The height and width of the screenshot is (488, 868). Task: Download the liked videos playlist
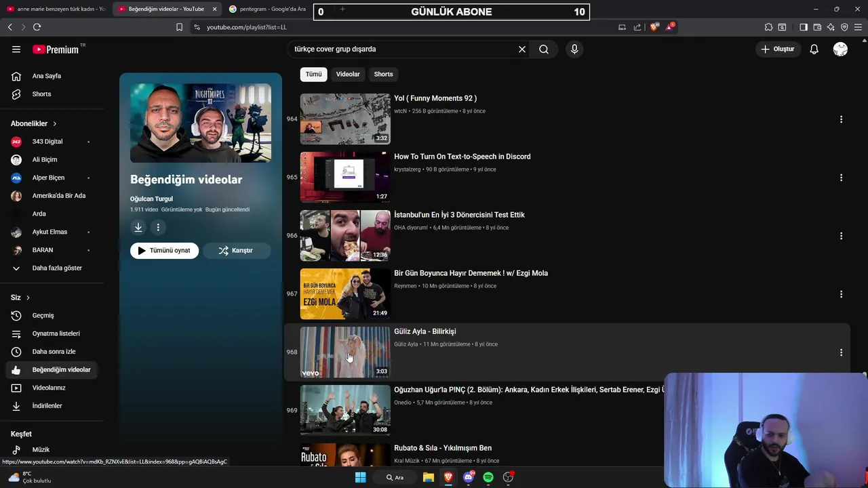point(138,228)
